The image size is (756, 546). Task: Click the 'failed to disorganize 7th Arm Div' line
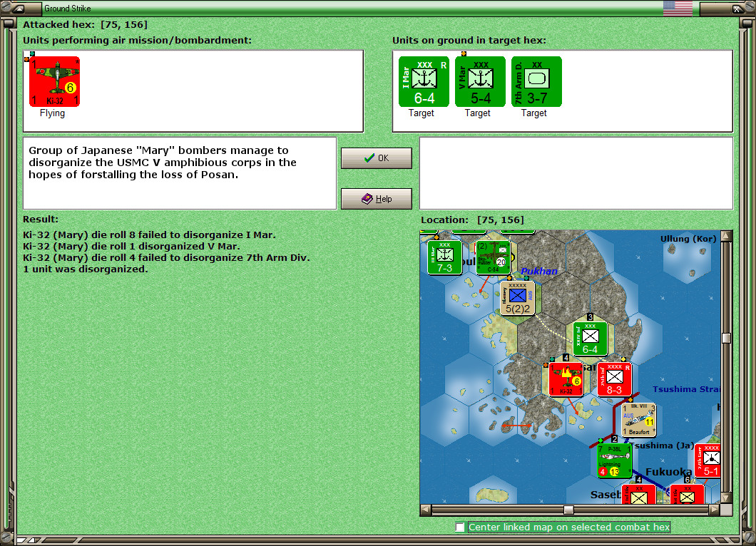click(x=166, y=258)
